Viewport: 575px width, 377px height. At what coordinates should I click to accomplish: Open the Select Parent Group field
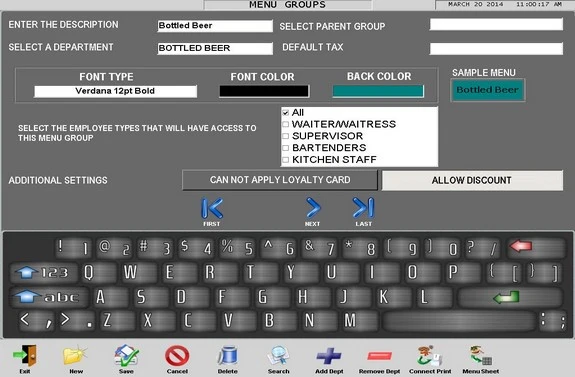[x=496, y=25]
